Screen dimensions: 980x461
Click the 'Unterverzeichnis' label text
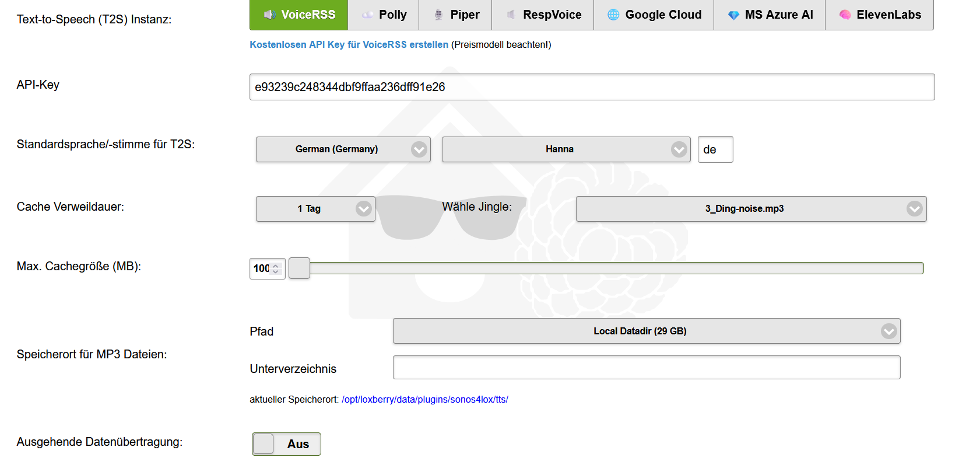tap(293, 369)
